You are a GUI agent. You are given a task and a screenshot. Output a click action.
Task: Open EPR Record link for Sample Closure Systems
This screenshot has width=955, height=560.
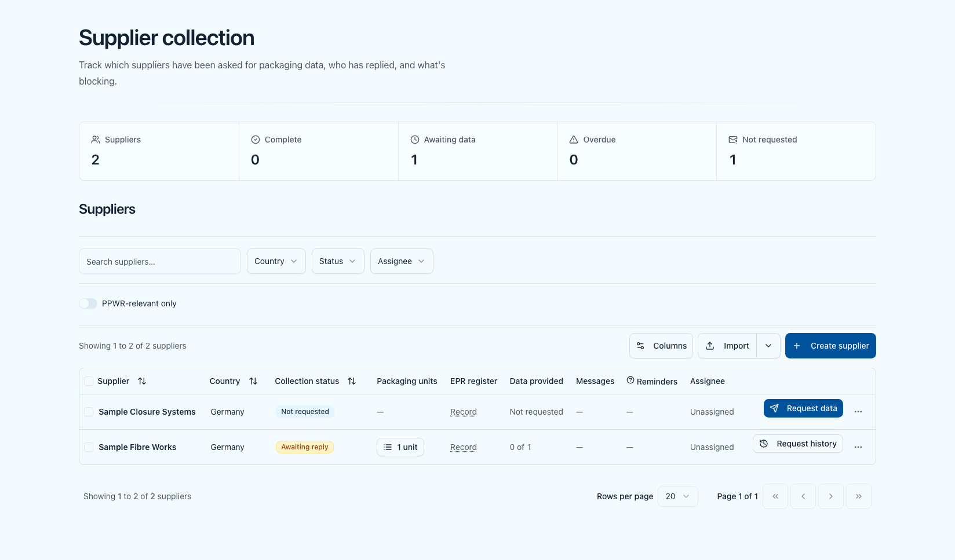[x=464, y=412]
